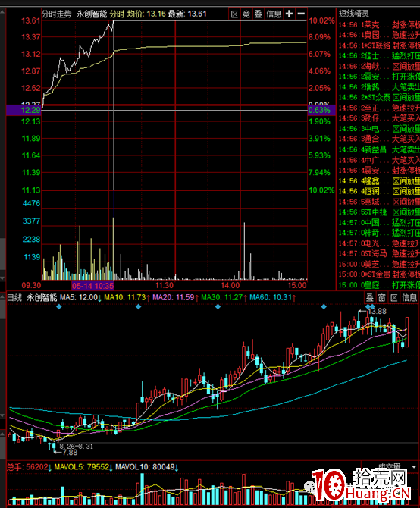Image resolution: width=420 pixels, height=508 pixels.
Task: Click the MA30: 11.27 indicator label
Action: point(224,298)
